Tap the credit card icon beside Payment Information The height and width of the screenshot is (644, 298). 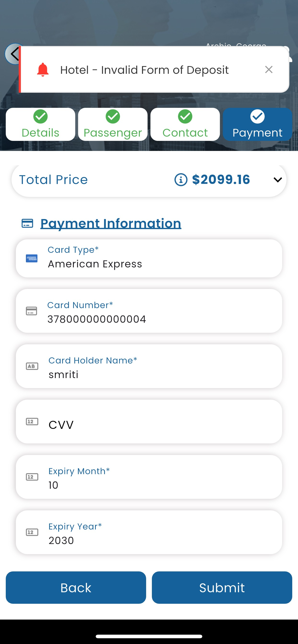[x=27, y=223]
